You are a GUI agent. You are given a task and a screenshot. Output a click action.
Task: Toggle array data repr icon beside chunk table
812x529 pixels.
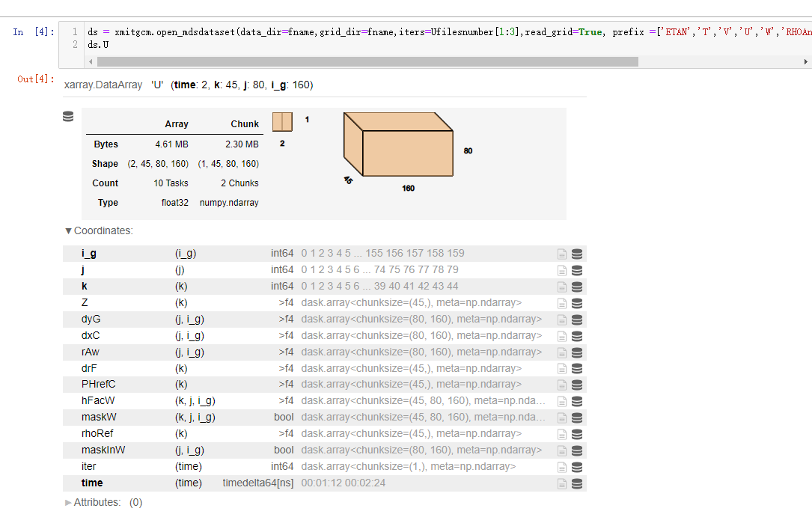68,117
